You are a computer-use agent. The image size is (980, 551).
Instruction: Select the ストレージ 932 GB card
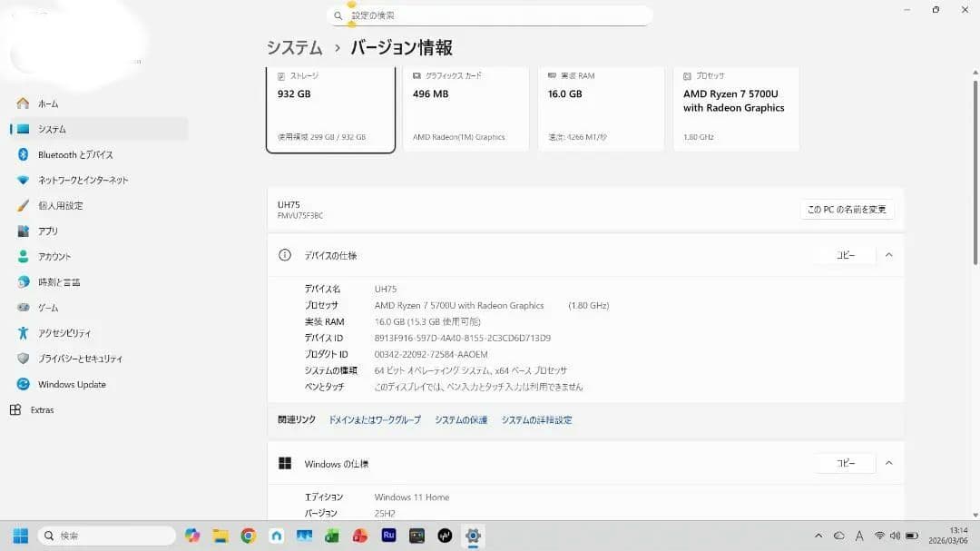click(330, 108)
